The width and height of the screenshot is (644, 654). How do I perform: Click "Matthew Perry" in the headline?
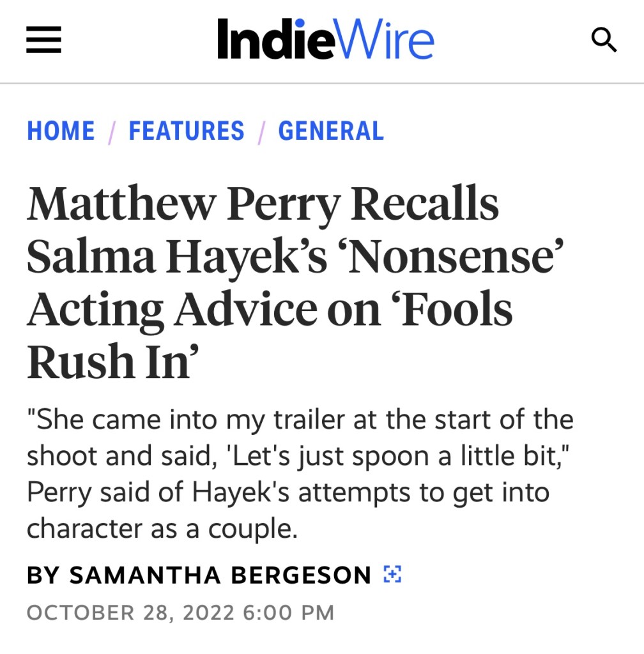[182, 204]
